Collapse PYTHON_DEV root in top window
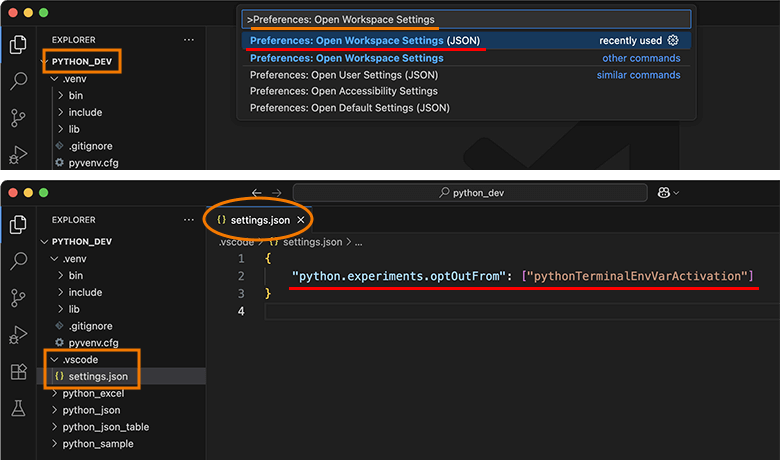This screenshot has height=460, width=780. click(44, 62)
